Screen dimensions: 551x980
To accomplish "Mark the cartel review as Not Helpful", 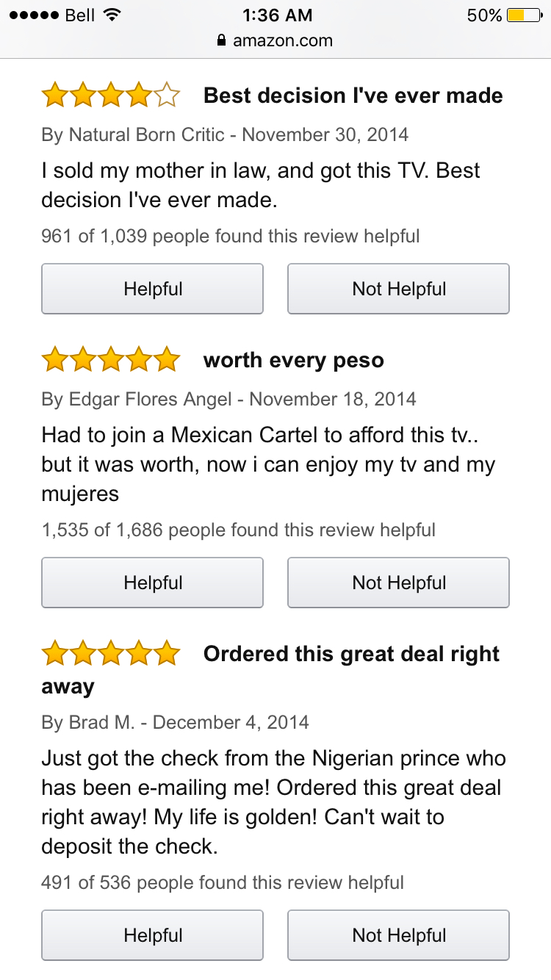I will point(398,583).
